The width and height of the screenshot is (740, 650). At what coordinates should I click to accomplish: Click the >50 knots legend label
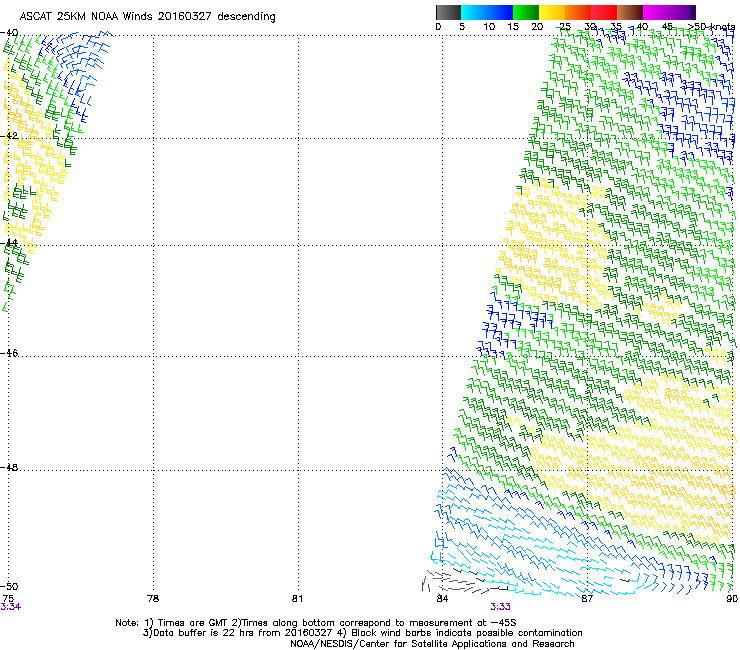tap(711, 27)
